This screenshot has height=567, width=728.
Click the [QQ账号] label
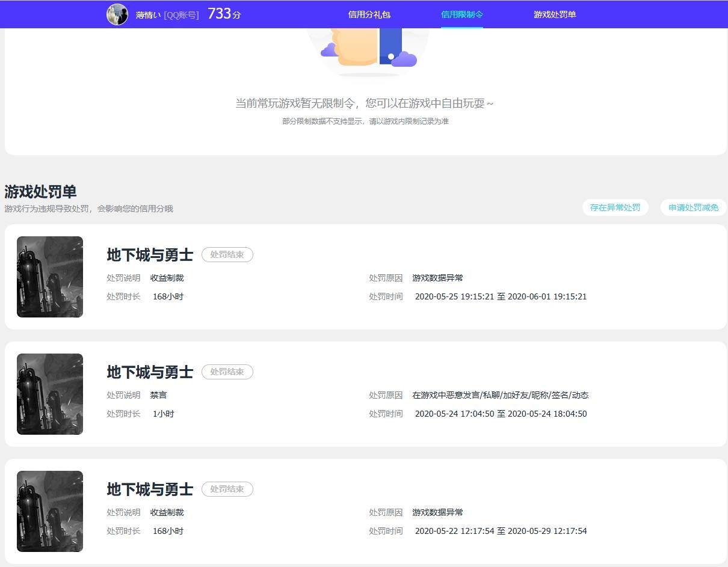pos(181,15)
